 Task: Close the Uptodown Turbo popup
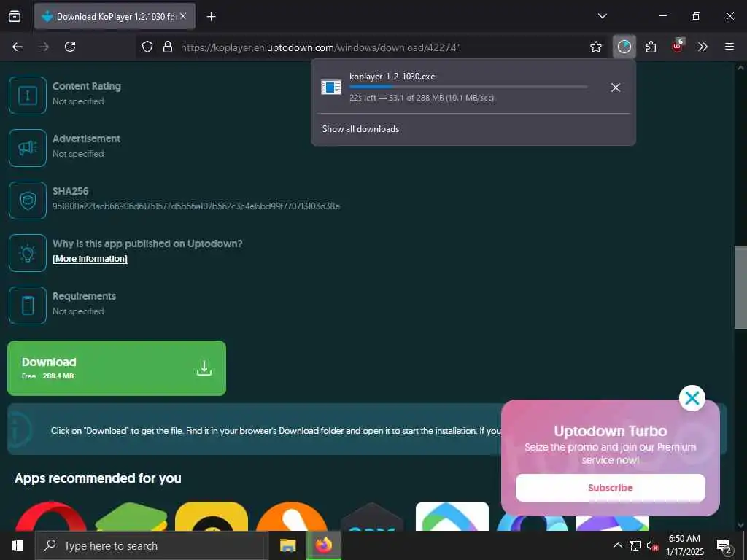coord(692,398)
